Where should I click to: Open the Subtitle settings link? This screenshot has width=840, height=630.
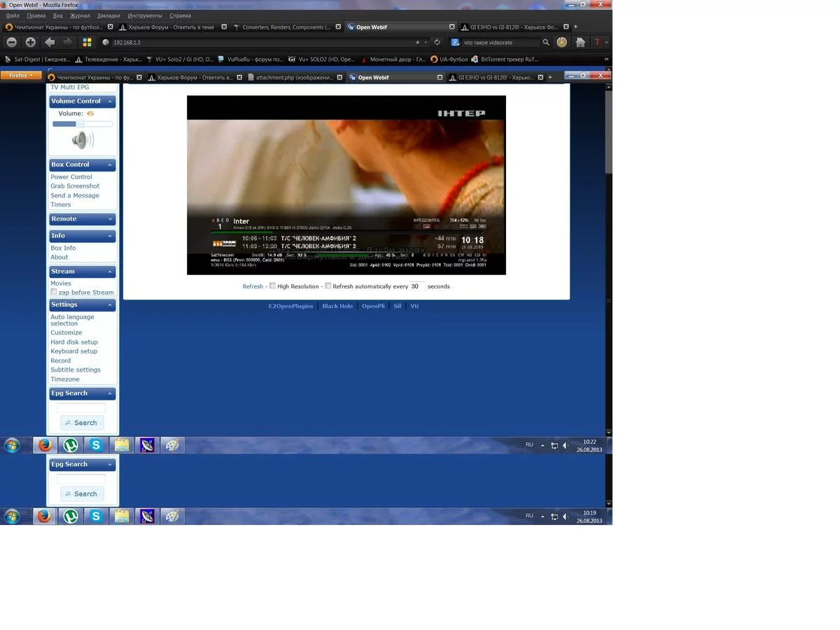point(76,370)
